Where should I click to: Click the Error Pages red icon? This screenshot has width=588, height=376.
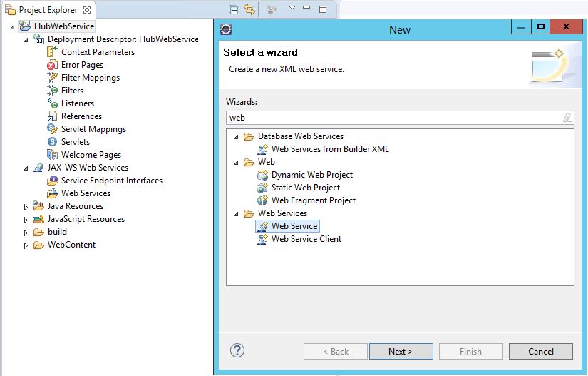pyautogui.click(x=52, y=65)
